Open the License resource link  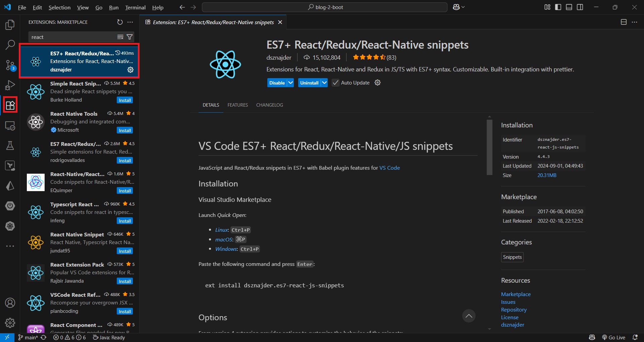click(x=509, y=317)
